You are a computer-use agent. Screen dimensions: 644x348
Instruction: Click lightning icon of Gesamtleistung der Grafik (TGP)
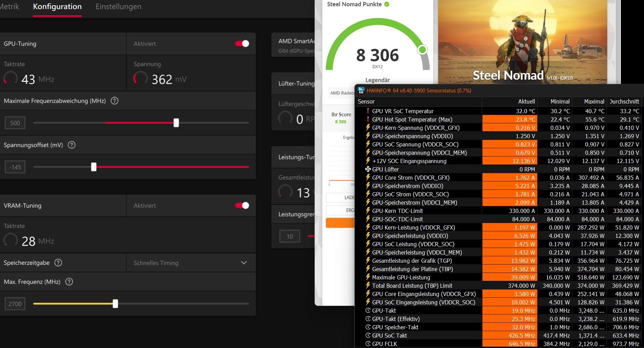coord(368,260)
